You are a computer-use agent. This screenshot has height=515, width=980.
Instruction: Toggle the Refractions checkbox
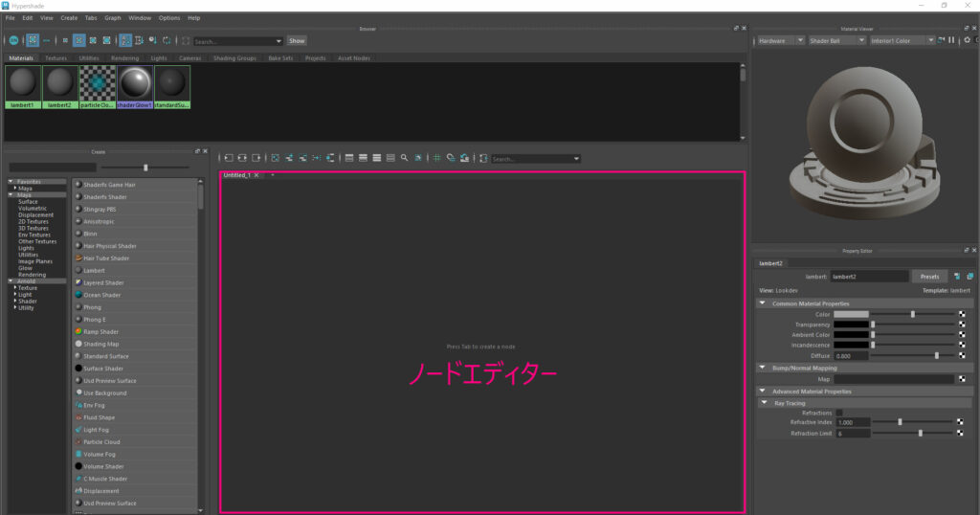839,413
